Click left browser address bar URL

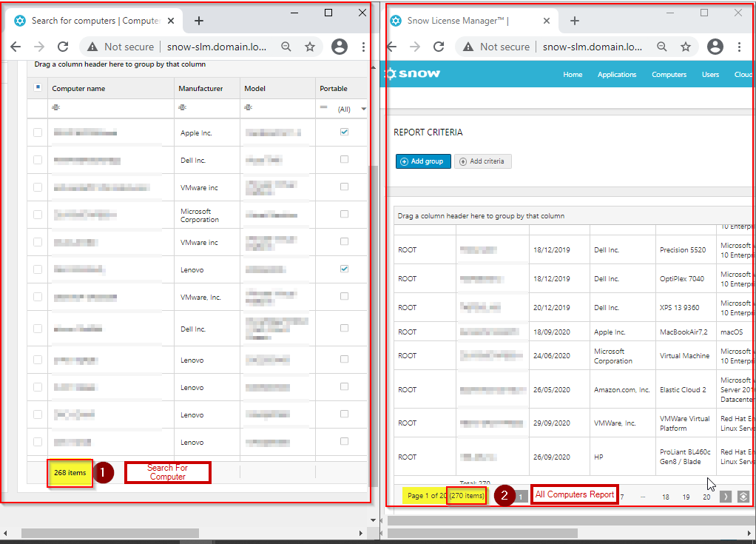point(217,47)
